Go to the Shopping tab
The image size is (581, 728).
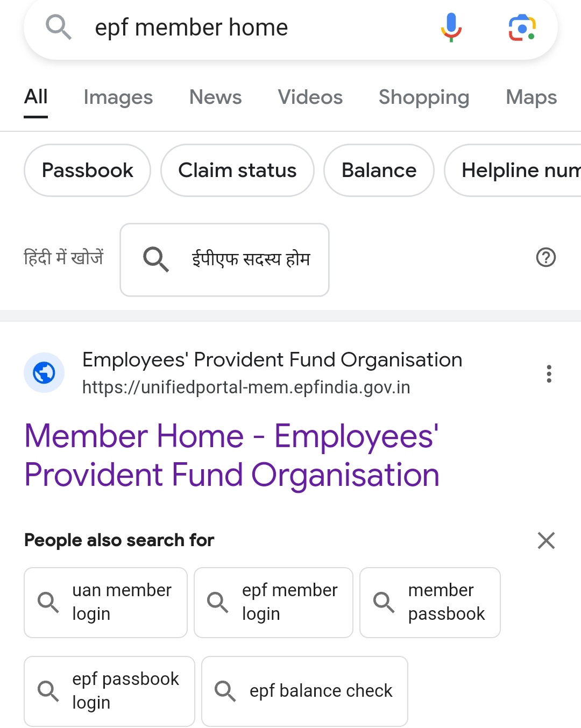click(424, 97)
